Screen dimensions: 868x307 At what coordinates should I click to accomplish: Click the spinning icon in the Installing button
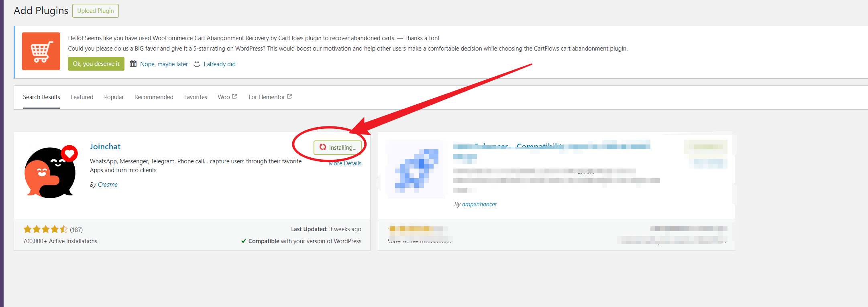point(323,147)
